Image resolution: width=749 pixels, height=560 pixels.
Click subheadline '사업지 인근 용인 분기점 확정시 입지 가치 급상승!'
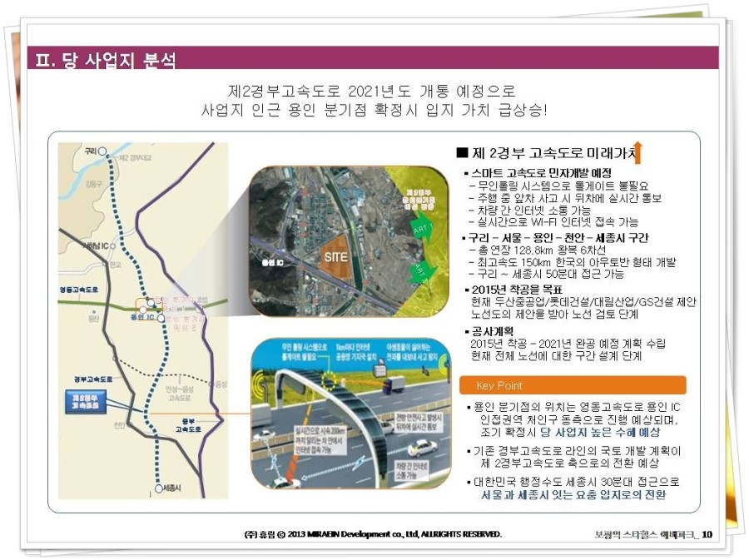point(374,110)
